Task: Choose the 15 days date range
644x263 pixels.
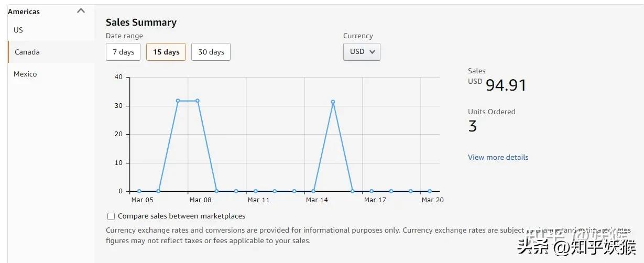Action: [166, 52]
